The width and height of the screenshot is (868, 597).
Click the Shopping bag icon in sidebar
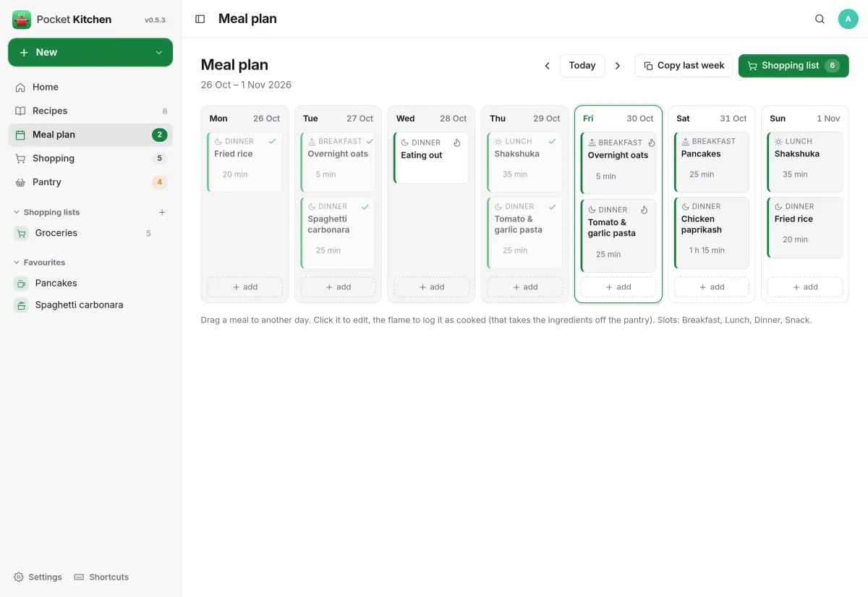point(20,158)
